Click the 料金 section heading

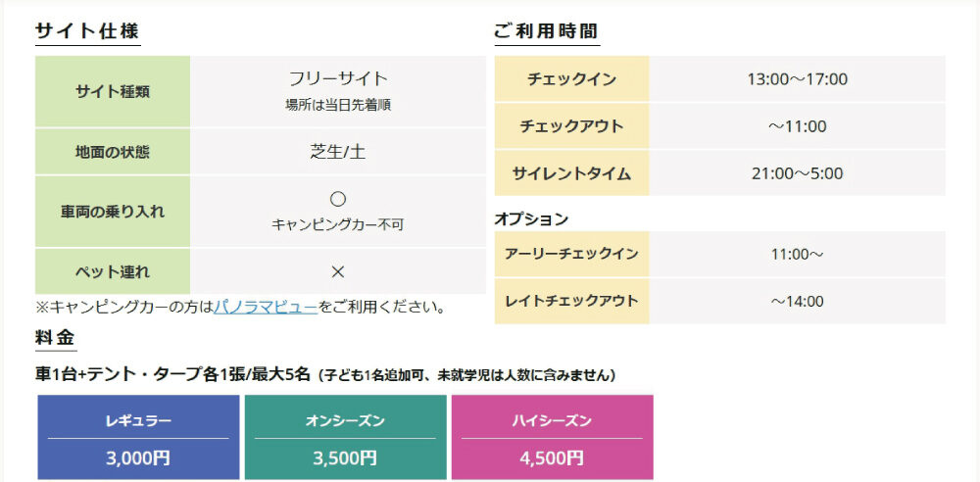(x=56, y=338)
